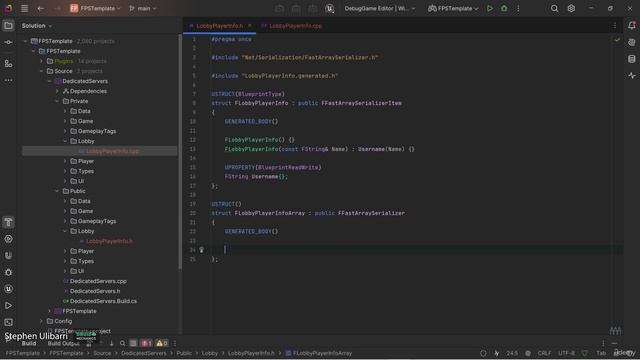The height and width of the screenshot is (360, 640).
Task: Open editor tabs options menu
Action: pyautogui.click(x=615, y=26)
